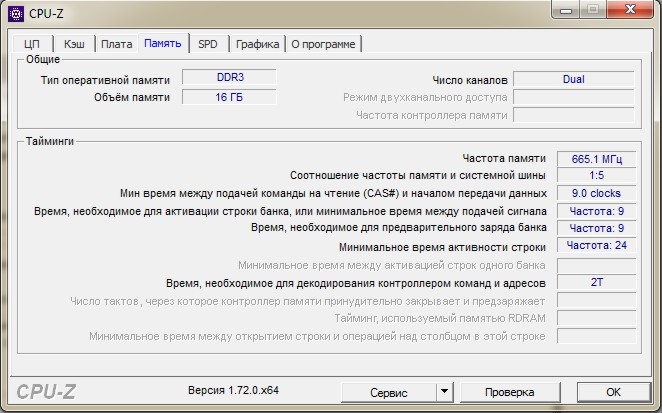Click the empty RDRAM timing field
Screen dimensions: 662x413
pyautogui.click(x=597, y=318)
